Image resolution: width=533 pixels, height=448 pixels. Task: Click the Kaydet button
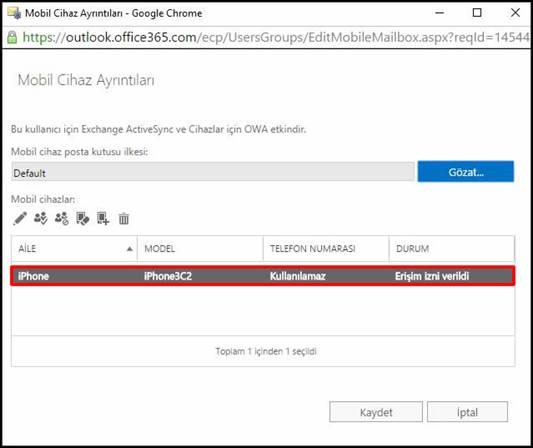[x=376, y=412]
